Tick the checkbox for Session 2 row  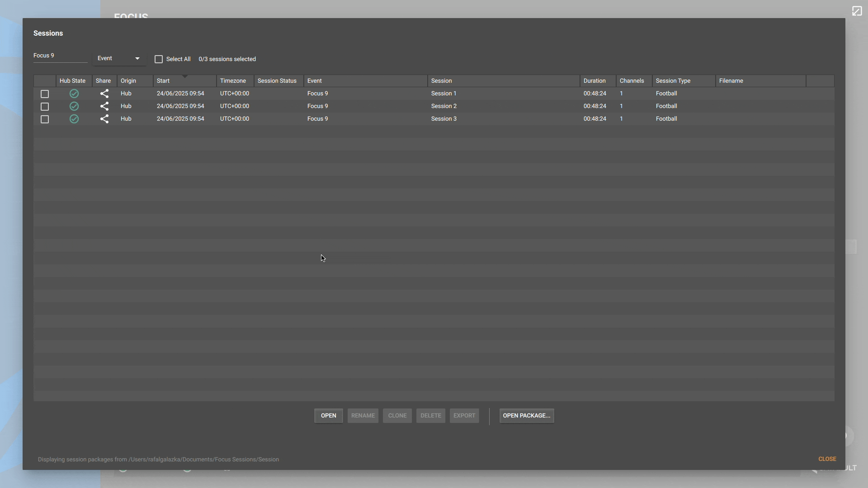[45, 107]
